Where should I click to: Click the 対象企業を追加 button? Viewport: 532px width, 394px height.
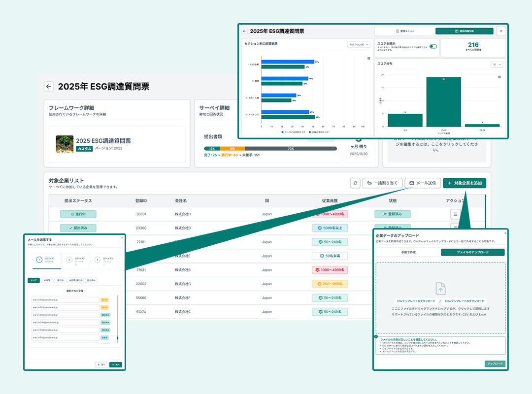point(465,183)
